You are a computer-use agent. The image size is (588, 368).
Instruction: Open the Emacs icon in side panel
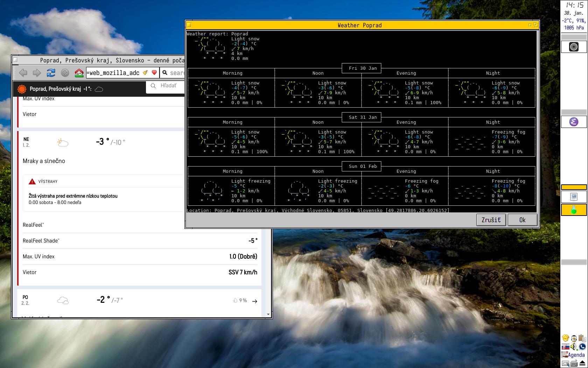[573, 122]
